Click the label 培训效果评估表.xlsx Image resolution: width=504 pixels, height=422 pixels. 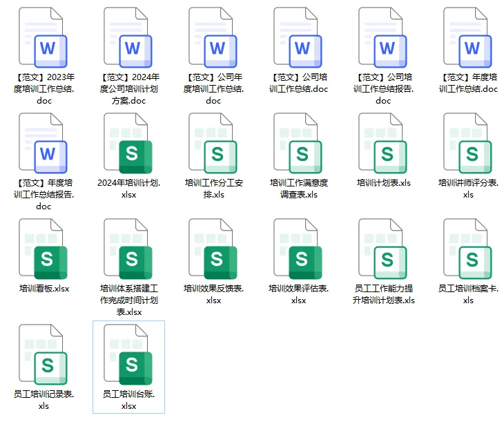pyautogui.click(x=299, y=294)
